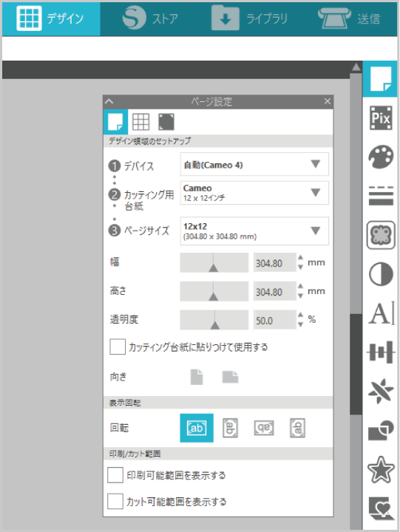Open the カッティング用台紙 dropdown showing Cameo

(x=254, y=193)
